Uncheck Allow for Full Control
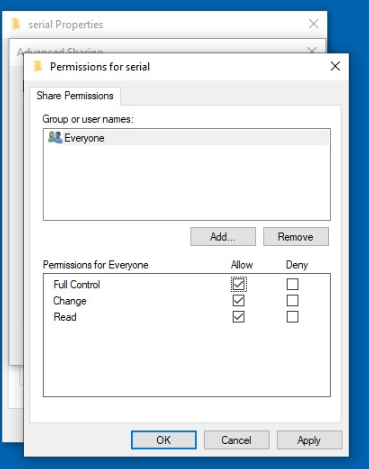 pyautogui.click(x=238, y=284)
